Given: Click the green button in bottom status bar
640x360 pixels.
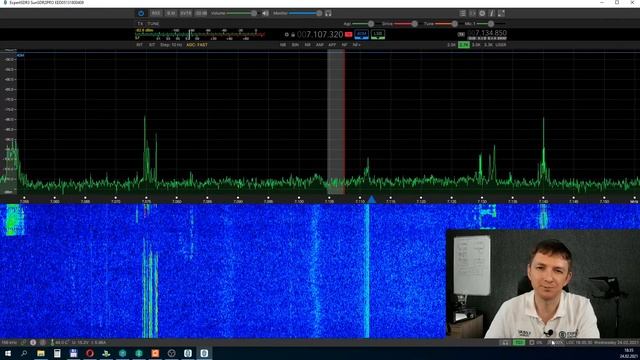Looking at the screenshot, I should click(x=519, y=342).
